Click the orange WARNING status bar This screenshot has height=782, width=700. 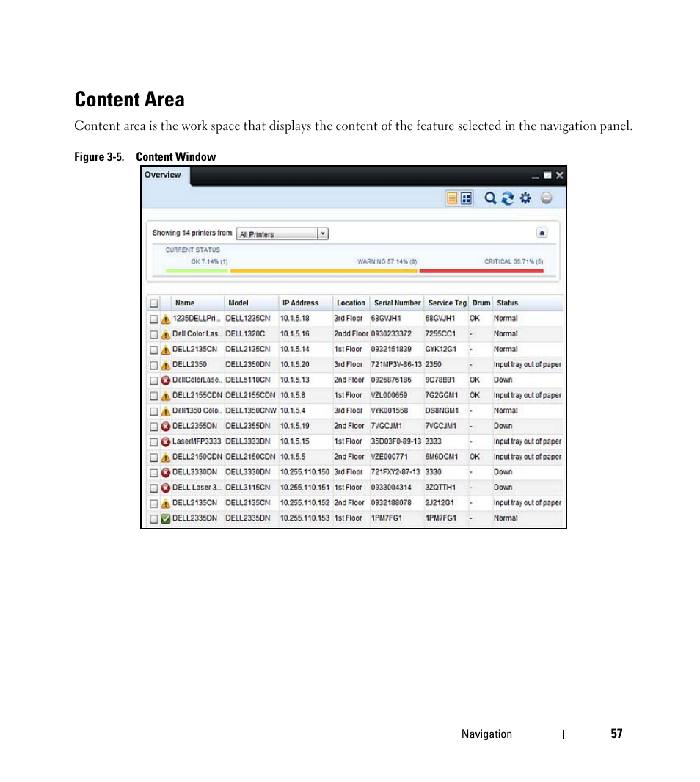(x=324, y=271)
